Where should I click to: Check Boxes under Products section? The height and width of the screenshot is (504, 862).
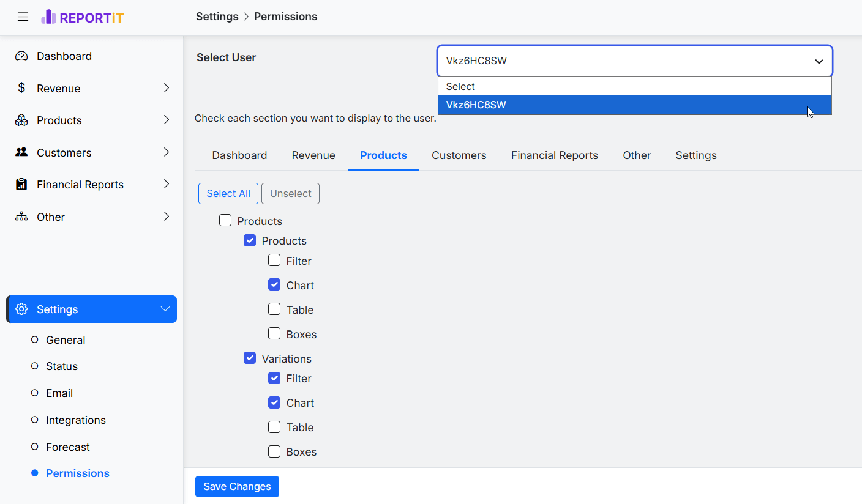274,334
